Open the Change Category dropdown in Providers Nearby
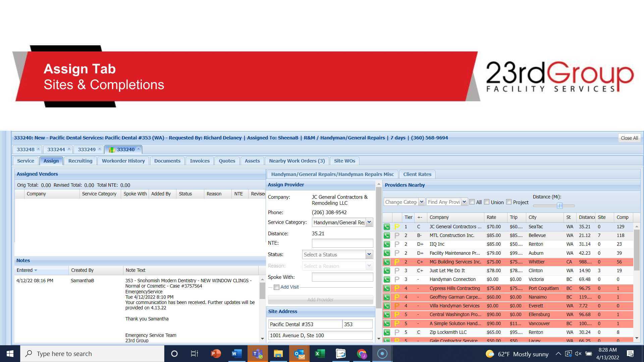 coord(422,202)
